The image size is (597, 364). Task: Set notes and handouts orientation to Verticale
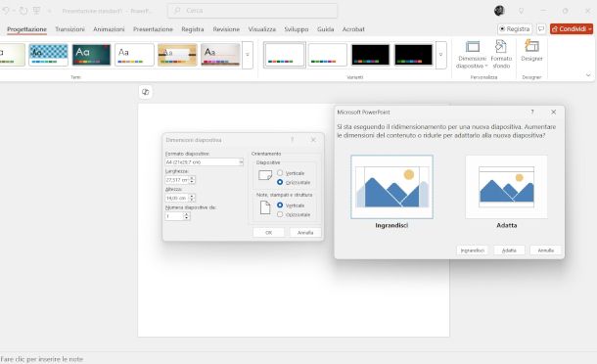tap(280, 205)
